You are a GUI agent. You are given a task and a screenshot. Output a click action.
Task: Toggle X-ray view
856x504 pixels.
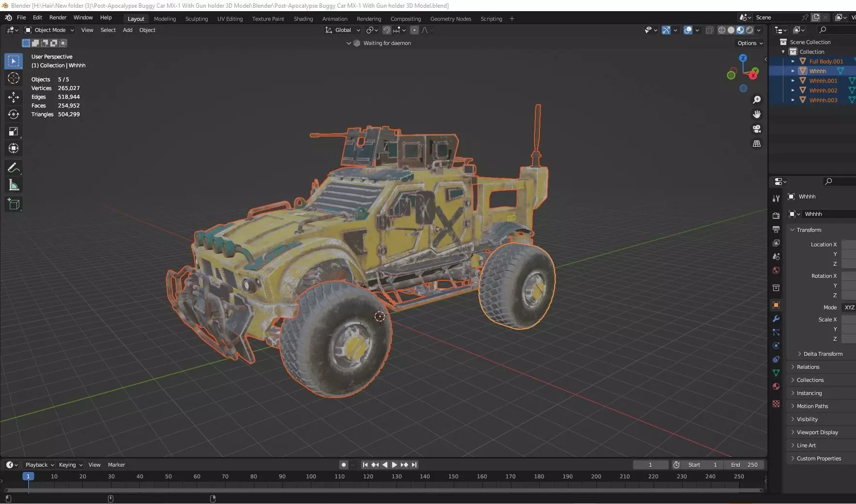point(709,30)
